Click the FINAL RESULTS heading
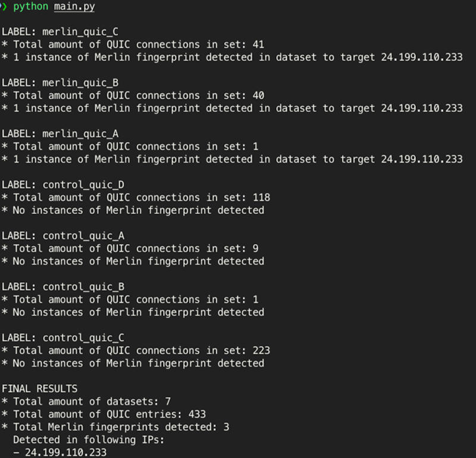Viewport: 476px width, 458px height. [40, 389]
